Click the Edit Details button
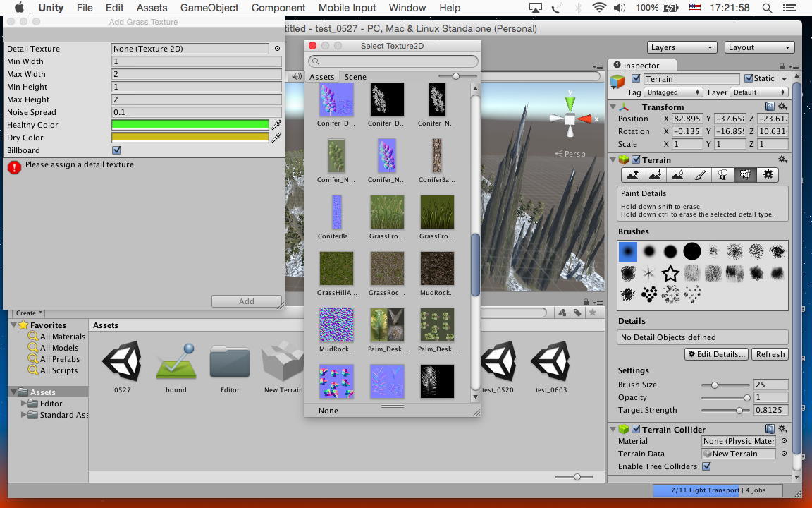 click(716, 354)
